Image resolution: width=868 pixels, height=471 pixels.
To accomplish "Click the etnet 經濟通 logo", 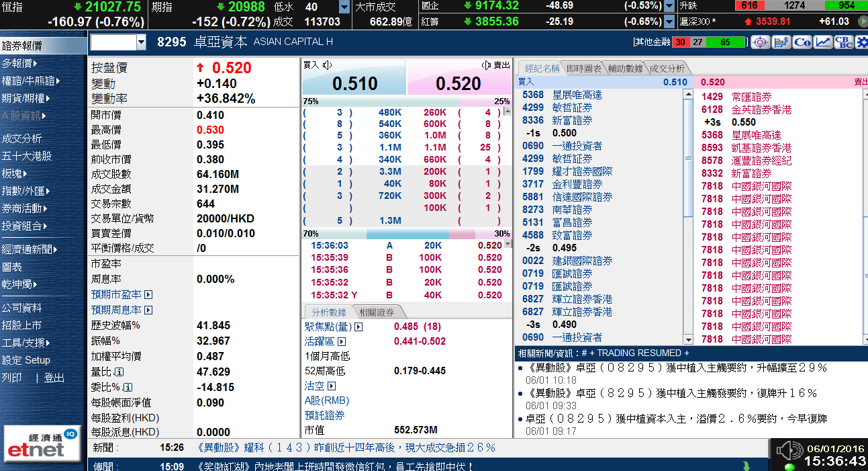I will (x=42, y=443).
